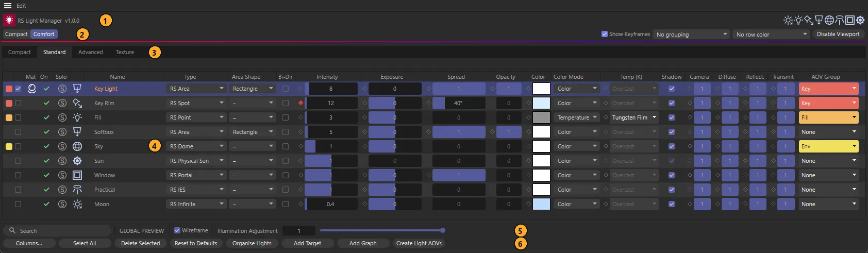Open the No row color dropdown
Image resolution: width=868 pixels, height=253 pixels.
pyautogui.click(x=771, y=35)
